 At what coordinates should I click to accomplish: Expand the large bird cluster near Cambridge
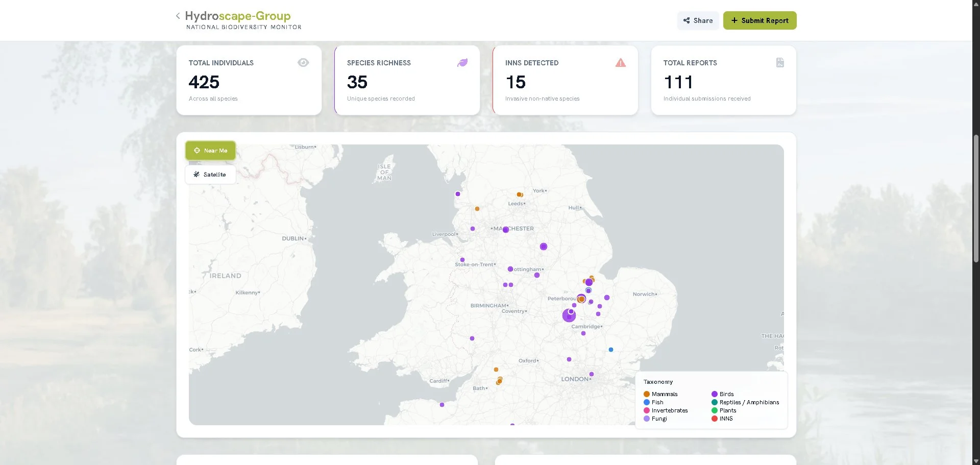pyautogui.click(x=569, y=315)
